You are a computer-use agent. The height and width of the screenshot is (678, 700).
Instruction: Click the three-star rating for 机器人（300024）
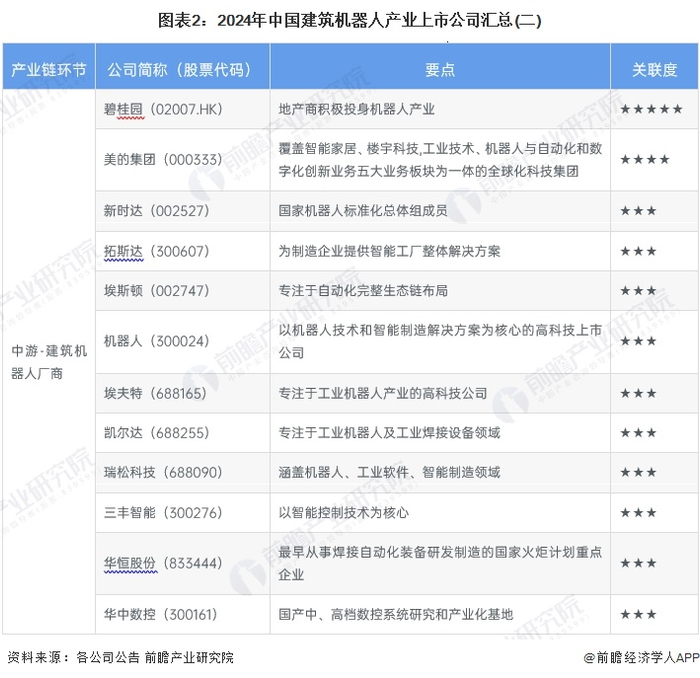(x=638, y=341)
